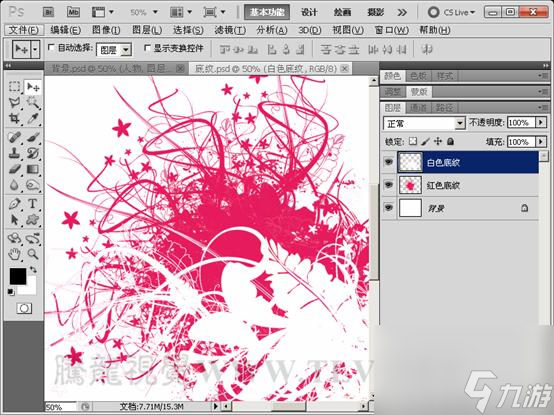This screenshot has width=554, height=415.
Task: Switch to the 背景.psd document tab
Action: (x=117, y=68)
